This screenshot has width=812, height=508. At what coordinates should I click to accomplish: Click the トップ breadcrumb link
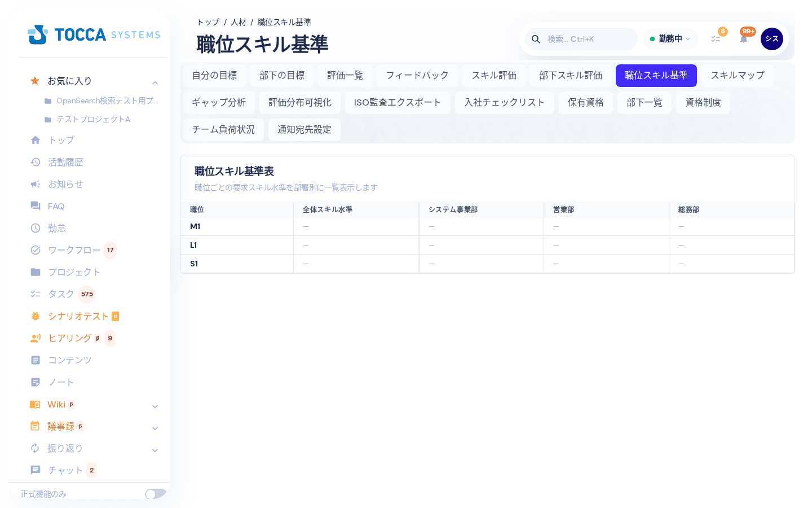[x=208, y=22]
